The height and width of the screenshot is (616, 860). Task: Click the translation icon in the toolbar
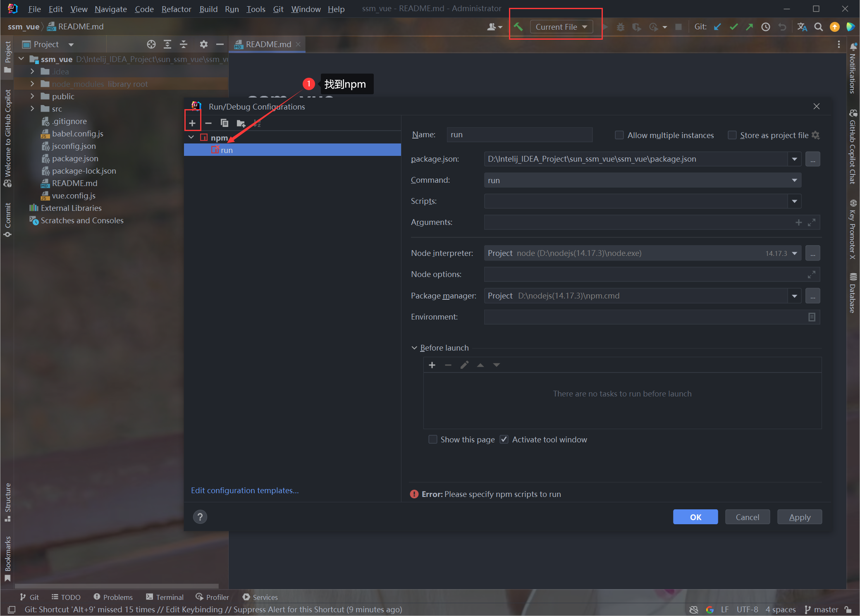pos(802,26)
